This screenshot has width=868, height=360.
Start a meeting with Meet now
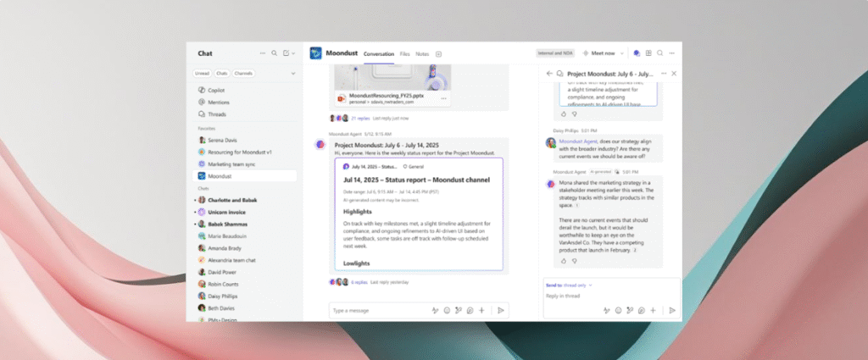pos(599,53)
